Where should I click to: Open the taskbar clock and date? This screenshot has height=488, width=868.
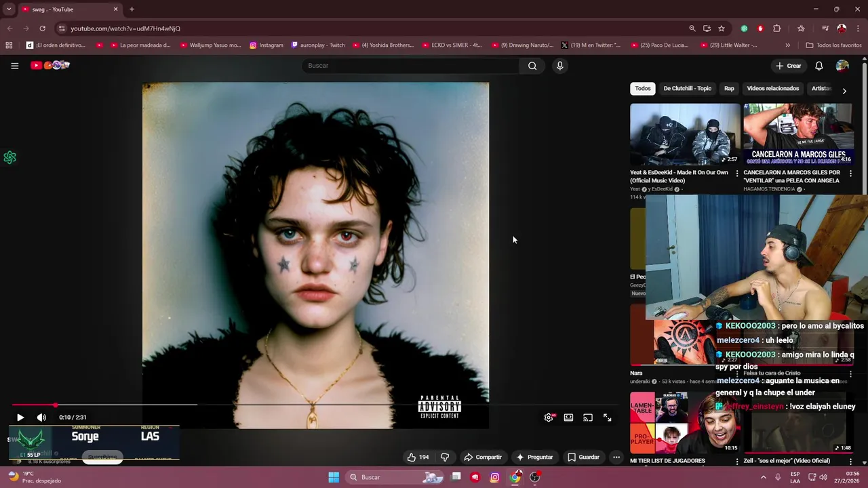click(848, 477)
